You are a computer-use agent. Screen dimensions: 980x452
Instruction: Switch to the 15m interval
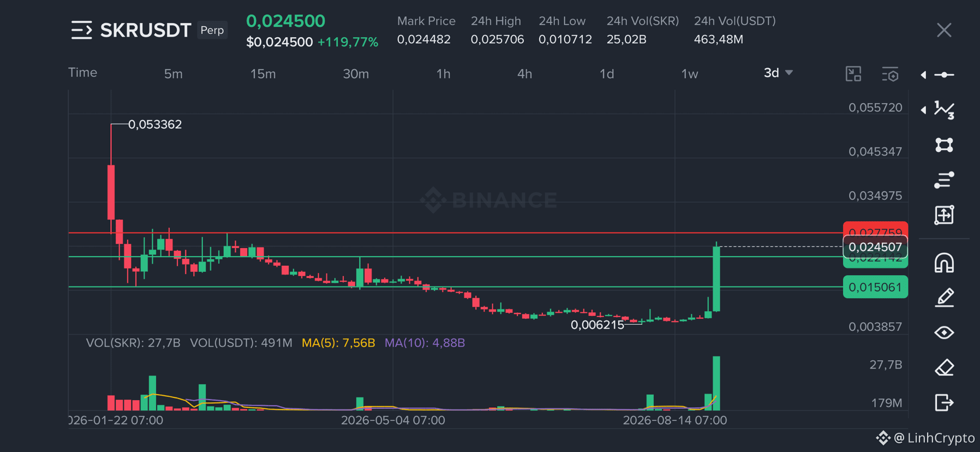[x=263, y=74]
